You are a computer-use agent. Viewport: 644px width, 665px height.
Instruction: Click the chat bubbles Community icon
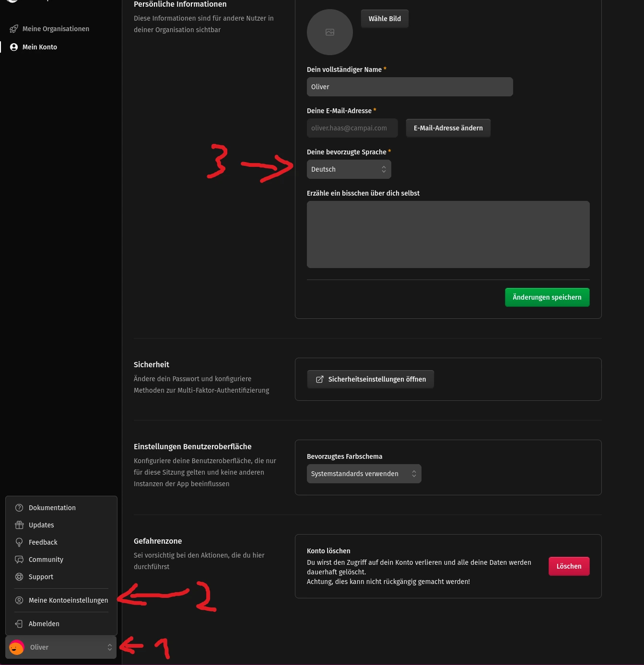click(19, 560)
